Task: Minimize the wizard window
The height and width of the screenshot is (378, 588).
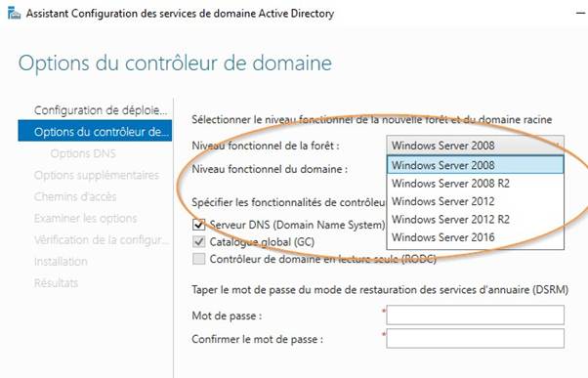Action: (x=580, y=13)
